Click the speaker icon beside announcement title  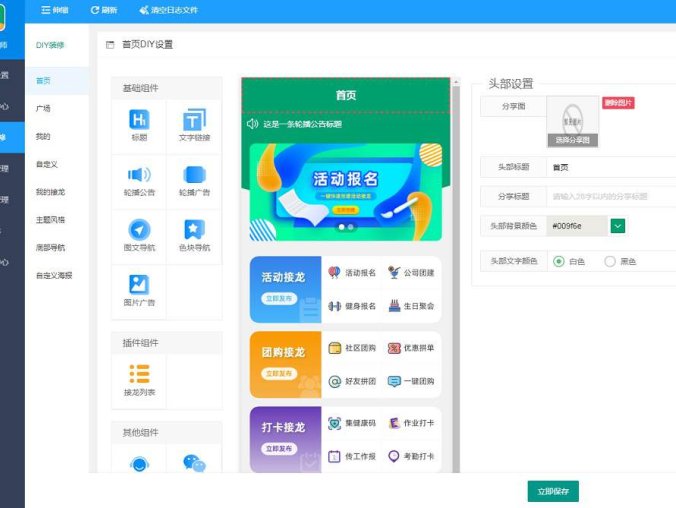[252, 124]
